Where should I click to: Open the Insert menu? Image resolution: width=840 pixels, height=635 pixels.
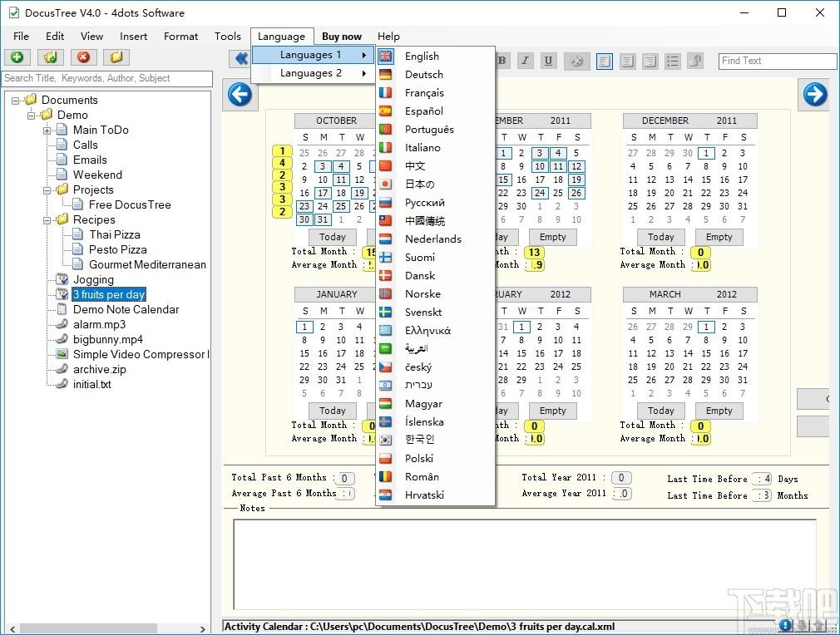tap(133, 36)
